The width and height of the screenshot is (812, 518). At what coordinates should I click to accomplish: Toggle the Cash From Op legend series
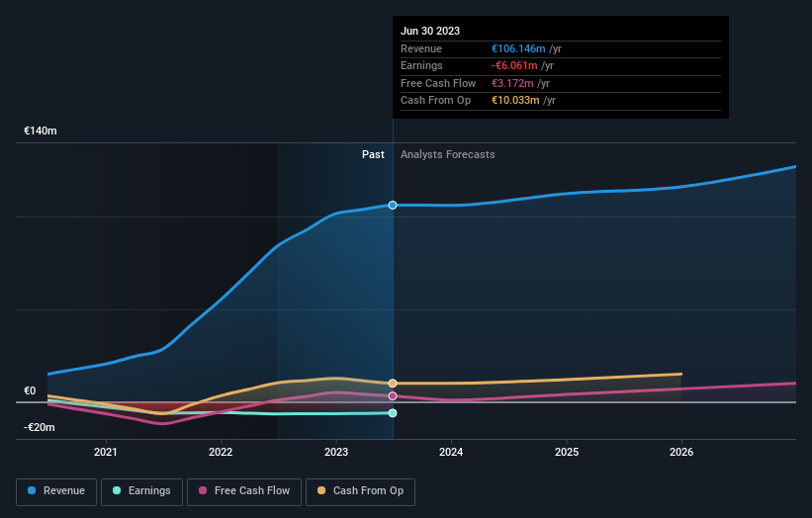click(360, 491)
